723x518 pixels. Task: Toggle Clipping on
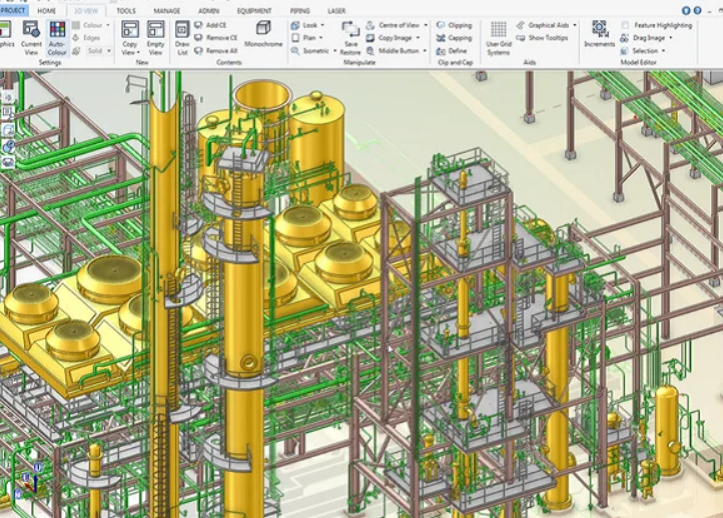(454, 25)
